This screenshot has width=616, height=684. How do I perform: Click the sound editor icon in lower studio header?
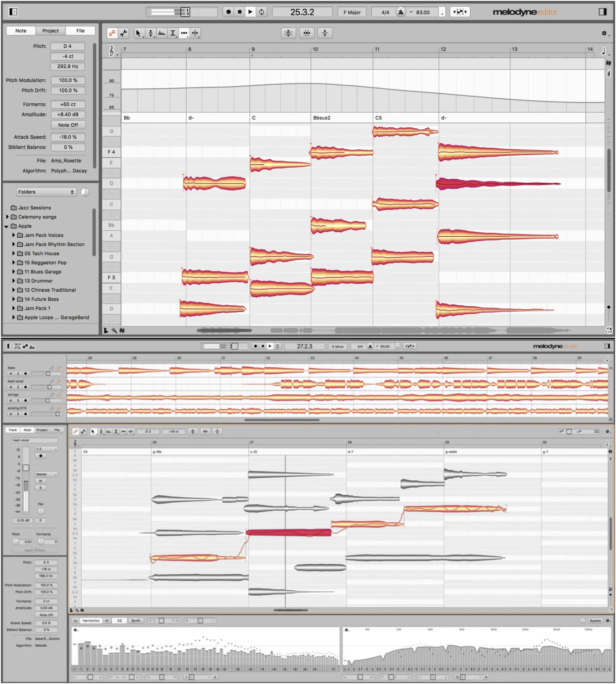tap(32, 346)
